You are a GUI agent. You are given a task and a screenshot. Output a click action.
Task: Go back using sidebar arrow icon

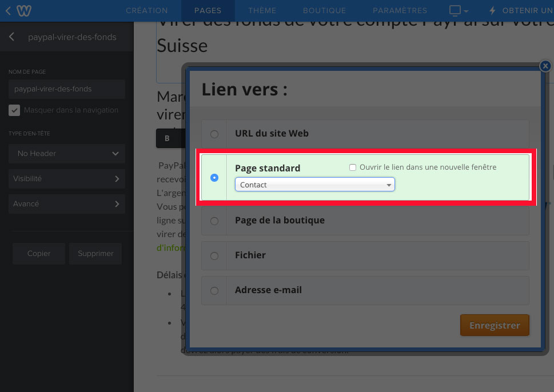(x=12, y=37)
